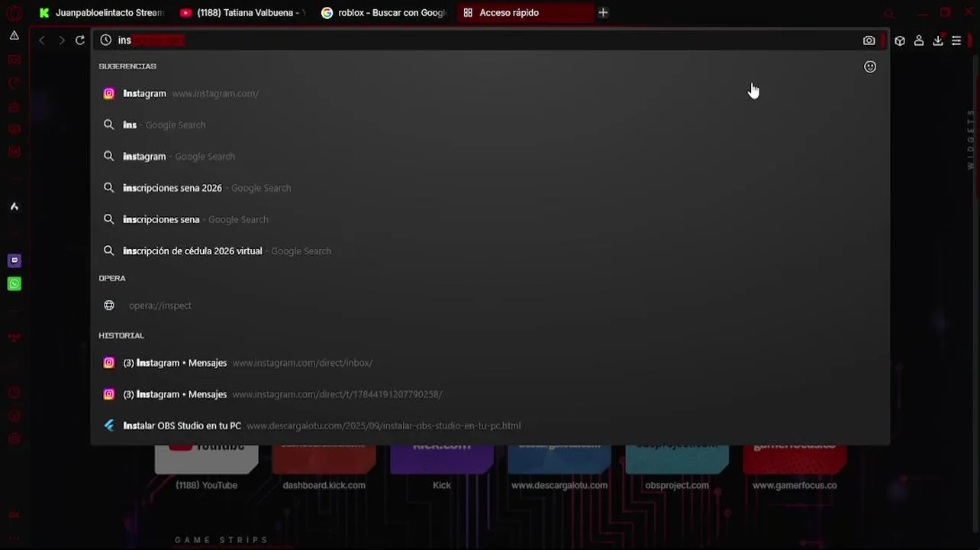
Task: Reload the current page
Action: point(80,40)
